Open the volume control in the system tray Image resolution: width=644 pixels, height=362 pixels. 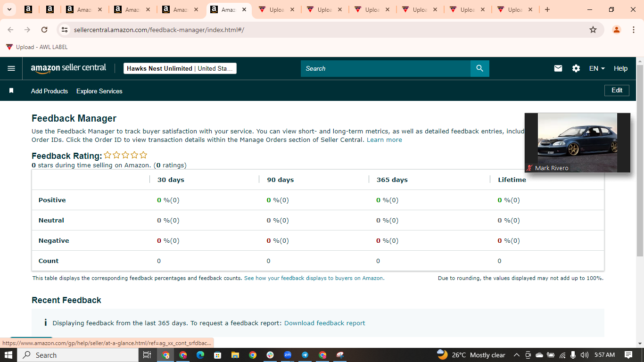[585, 355]
